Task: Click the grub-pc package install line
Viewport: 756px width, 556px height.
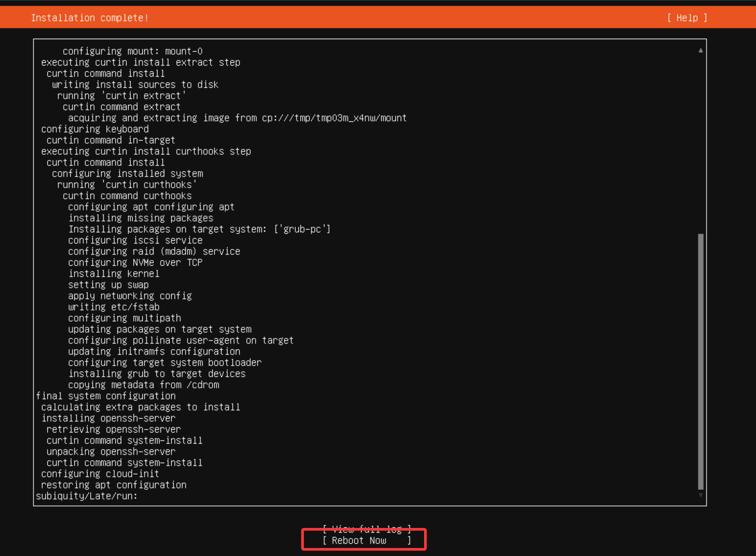Action: tap(199, 229)
